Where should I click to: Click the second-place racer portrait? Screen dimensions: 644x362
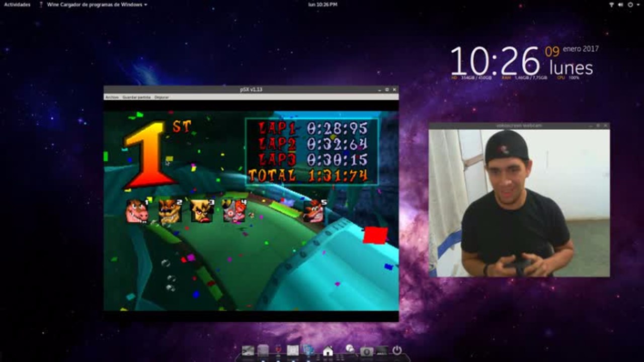170,211
